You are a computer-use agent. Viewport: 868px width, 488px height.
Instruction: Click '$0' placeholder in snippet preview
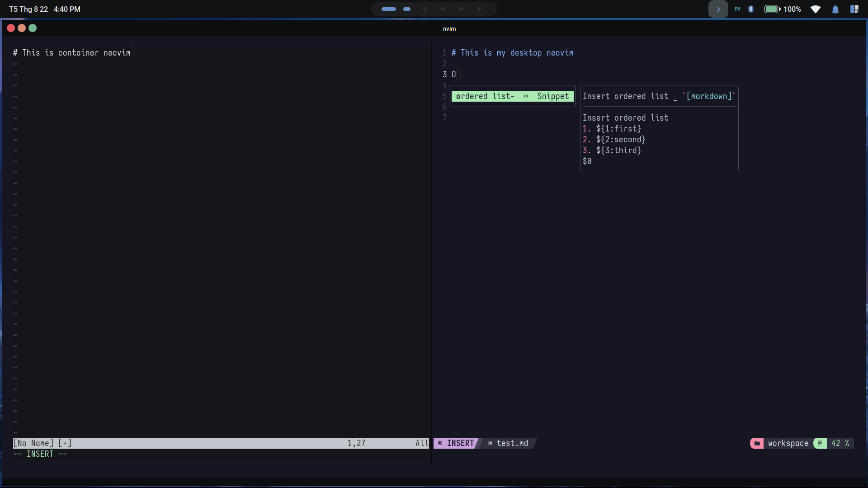pos(587,161)
